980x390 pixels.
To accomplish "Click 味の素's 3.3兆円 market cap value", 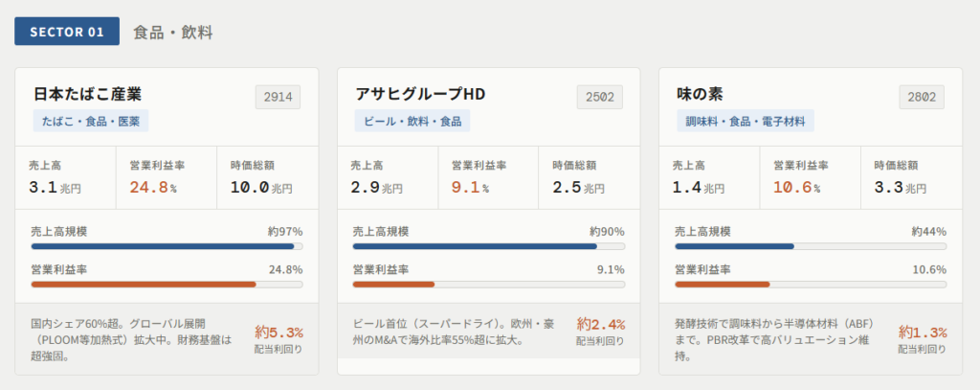I will click(900, 188).
